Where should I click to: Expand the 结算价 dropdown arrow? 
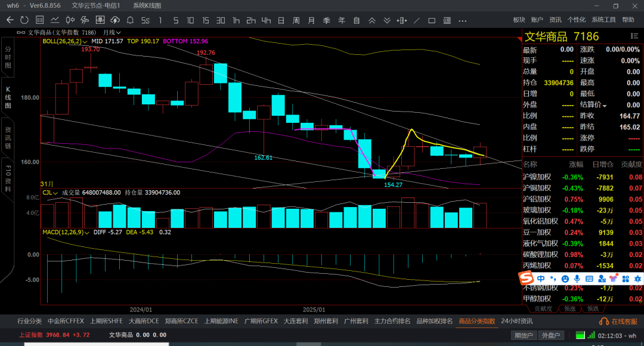pyautogui.click(x=605, y=106)
